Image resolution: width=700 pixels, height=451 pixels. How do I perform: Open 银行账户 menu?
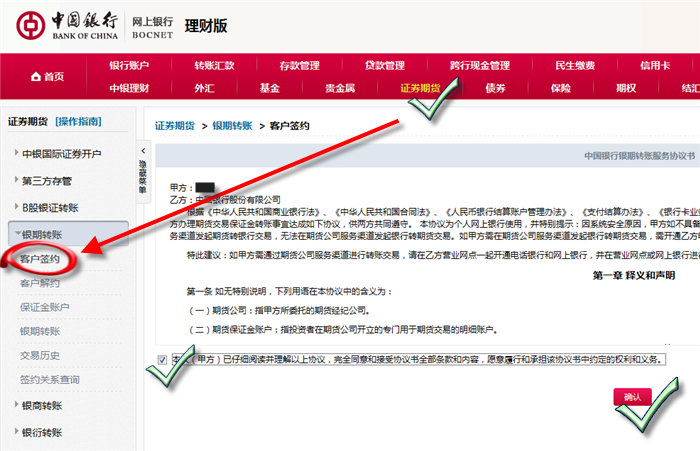(129, 66)
